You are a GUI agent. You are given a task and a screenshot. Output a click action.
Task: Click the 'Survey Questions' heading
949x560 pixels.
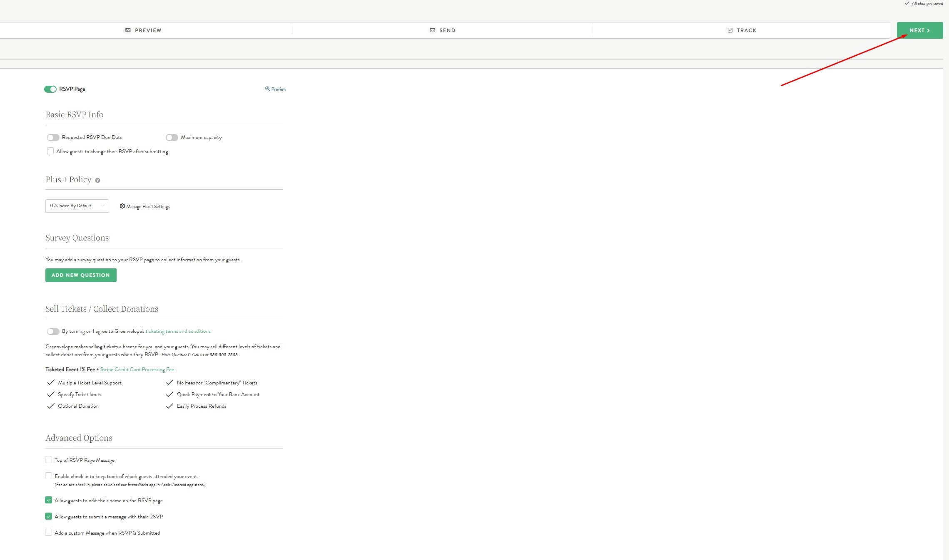[77, 238]
